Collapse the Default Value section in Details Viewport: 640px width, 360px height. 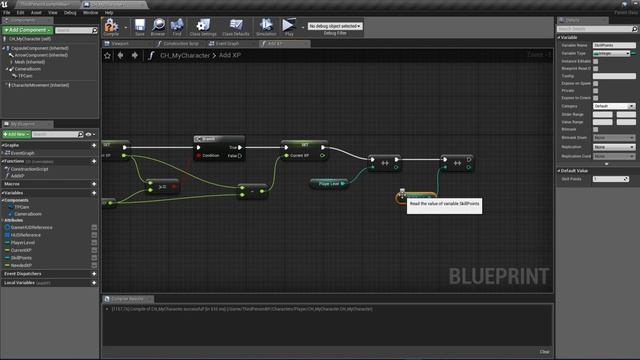coord(559,171)
